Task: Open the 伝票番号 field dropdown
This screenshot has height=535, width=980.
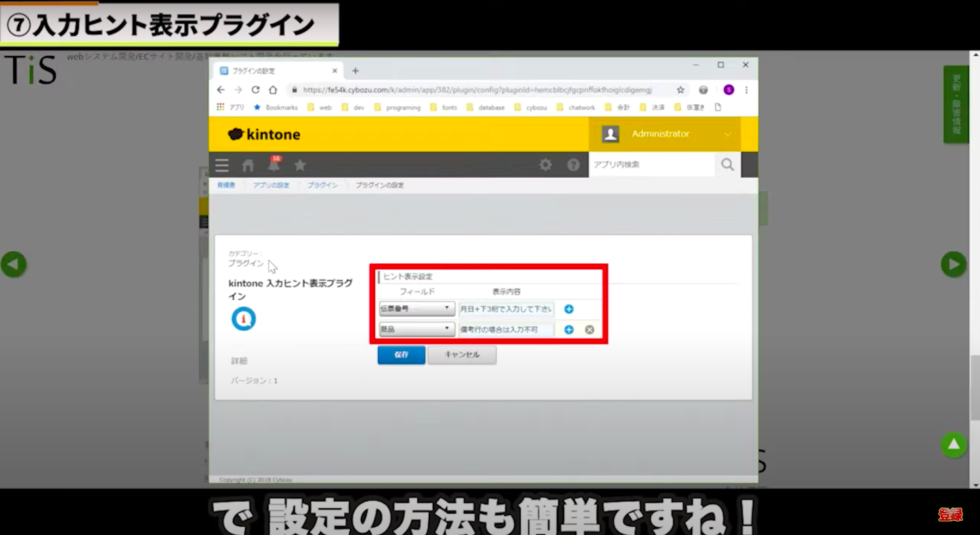Action: 416,309
